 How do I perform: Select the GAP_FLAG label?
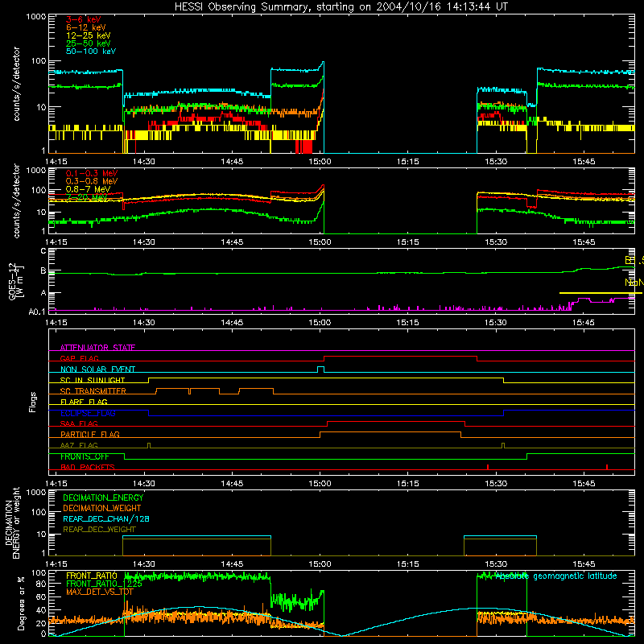click(79, 358)
